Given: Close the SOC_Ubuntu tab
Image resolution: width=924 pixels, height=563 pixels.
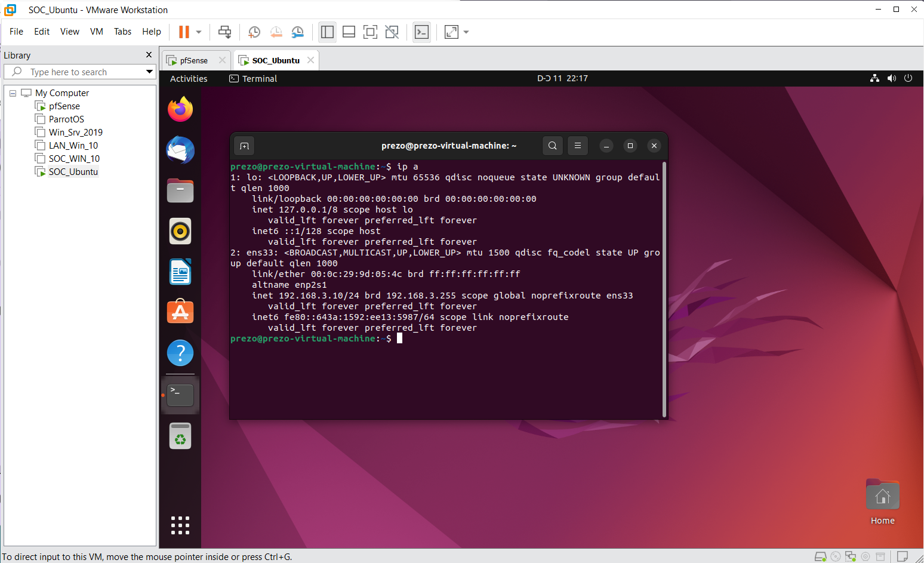Looking at the screenshot, I should point(310,60).
